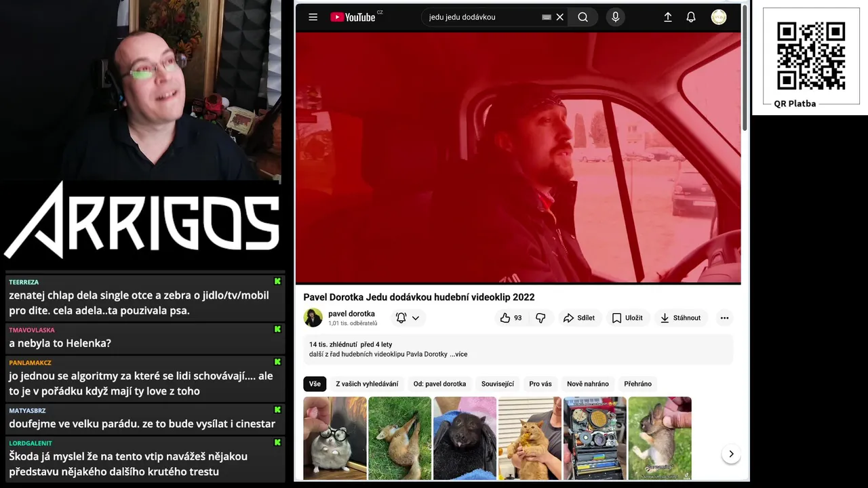Screen dimensions: 868x488
Task: Click the green icon next to PANLAMAKCZ
Action: [x=277, y=362]
